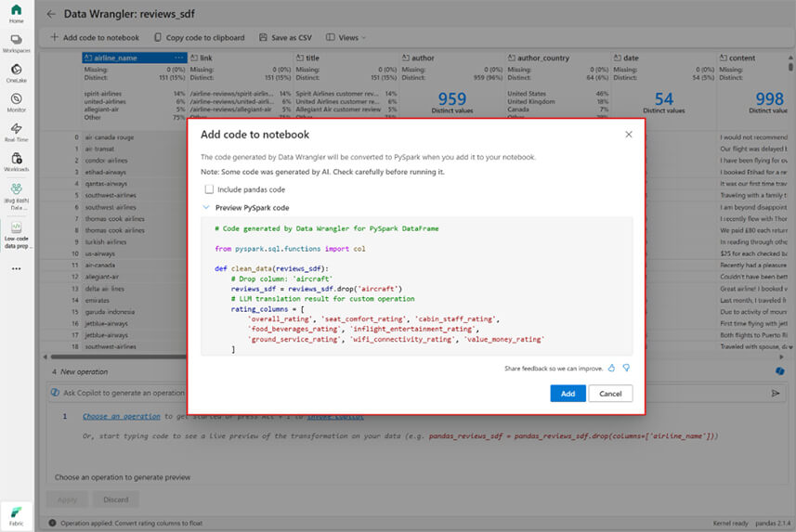
Task: Click thumbs down feedback icon
Action: [626, 368]
